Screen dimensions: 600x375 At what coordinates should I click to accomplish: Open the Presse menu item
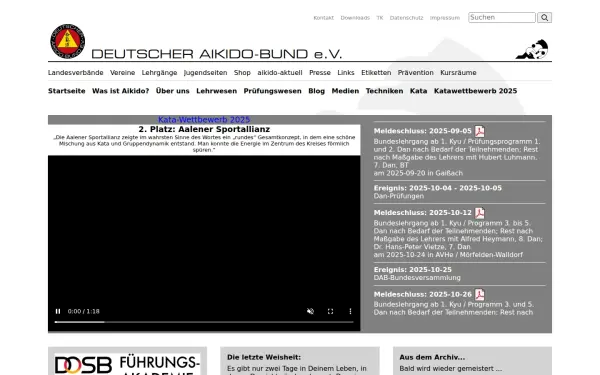320,73
